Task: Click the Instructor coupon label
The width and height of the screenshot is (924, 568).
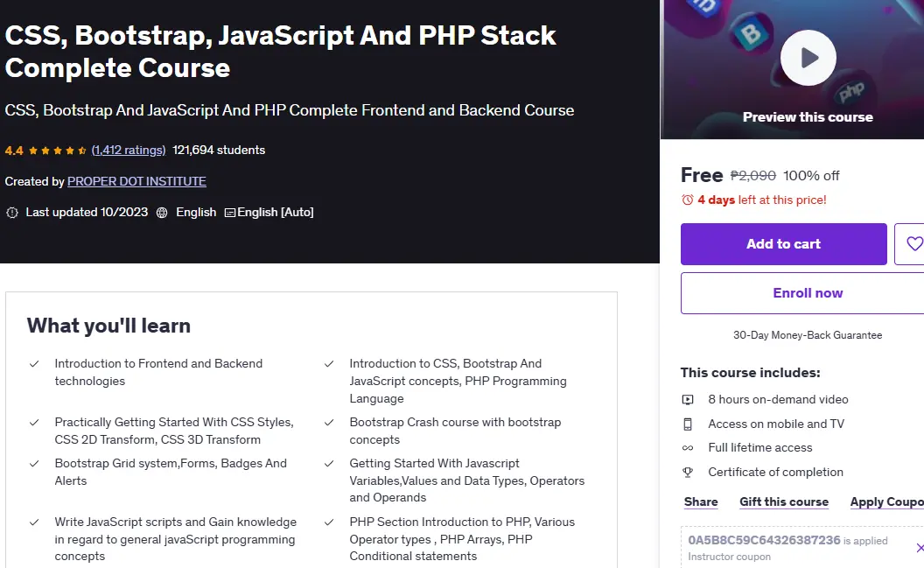Action: tap(729, 557)
